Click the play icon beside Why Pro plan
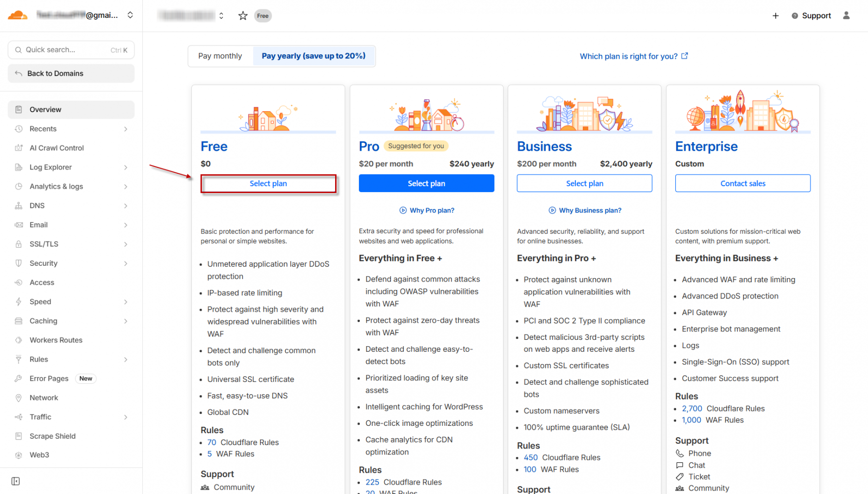This screenshot has width=868, height=494. point(403,210)
